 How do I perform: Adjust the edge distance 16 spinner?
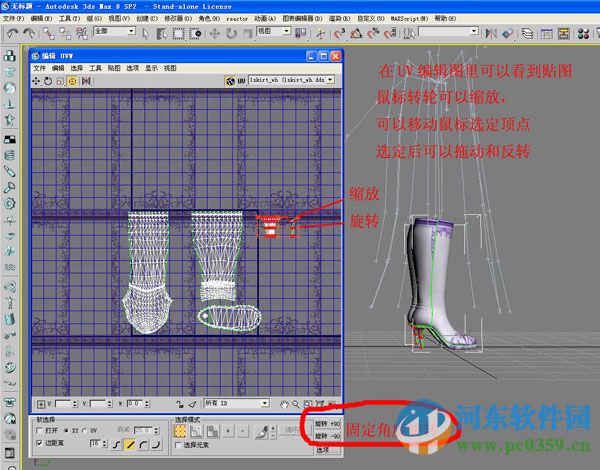(105, 444)
